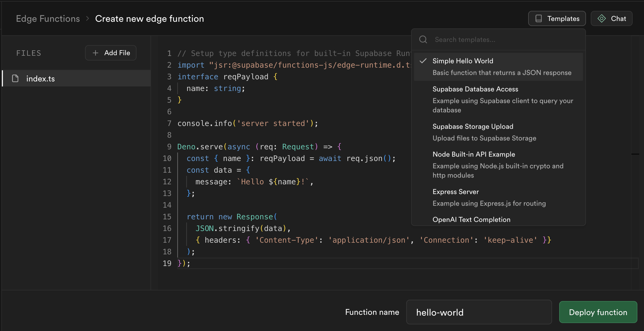644x331 pixels.
Task: Select Simple Hello World template
Action: pos(499,67)
